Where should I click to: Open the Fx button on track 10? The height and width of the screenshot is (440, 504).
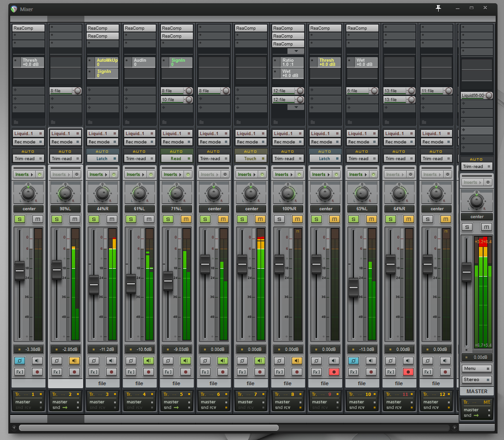(x=354, y=372)
